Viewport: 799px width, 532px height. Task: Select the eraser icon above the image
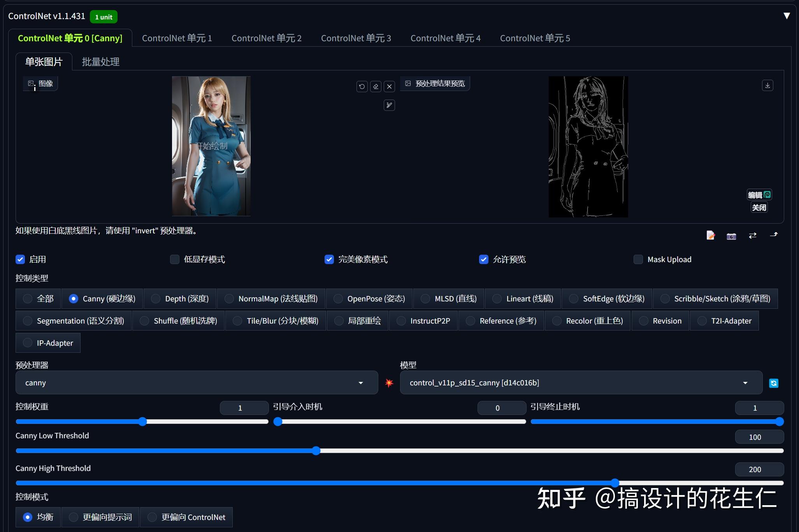(375, 86)
